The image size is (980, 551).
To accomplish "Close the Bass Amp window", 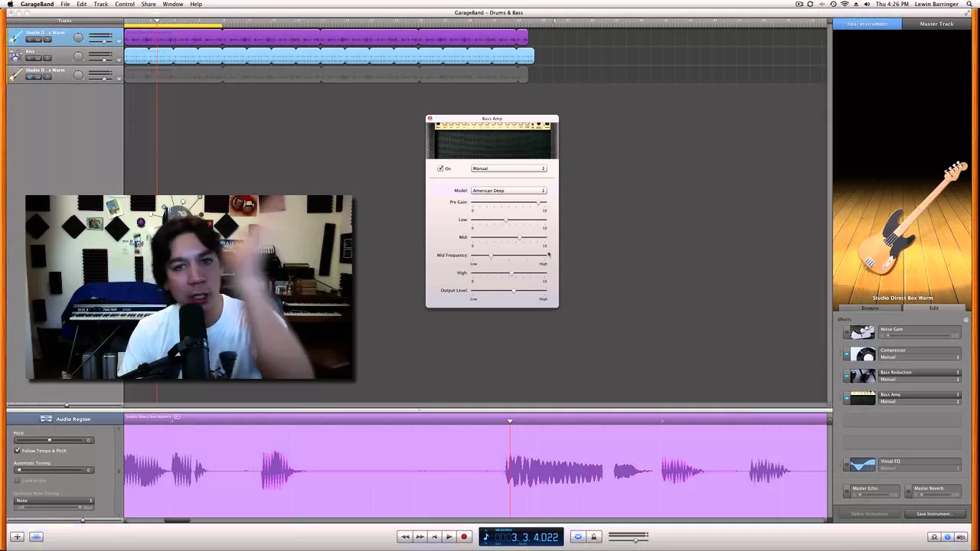I will 430,119.
